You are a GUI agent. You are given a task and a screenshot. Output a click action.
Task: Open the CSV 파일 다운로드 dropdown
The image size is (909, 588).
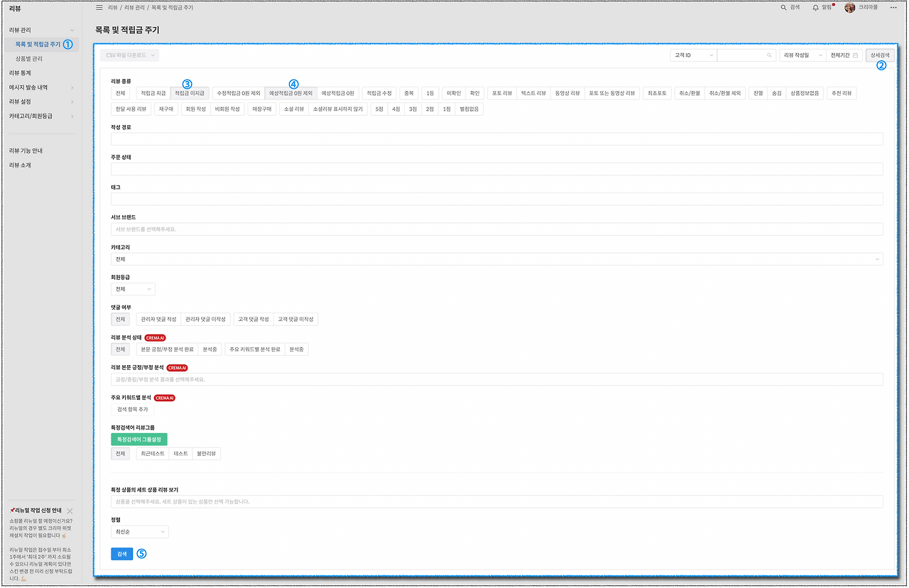point(130,55)
